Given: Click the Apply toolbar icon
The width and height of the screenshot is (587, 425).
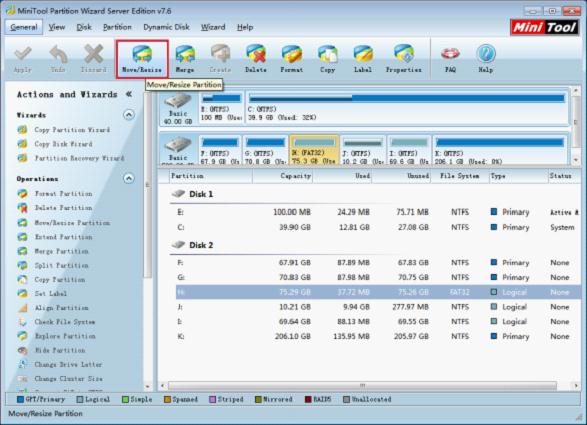Looking at the screenshot, I should [x=23, y=59].
